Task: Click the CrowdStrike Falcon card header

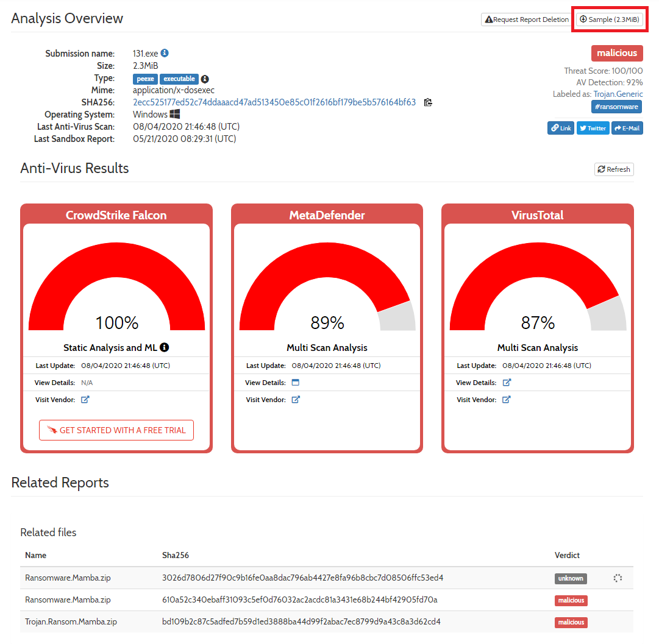Action: pyautogui.click(x=116, y=215)
